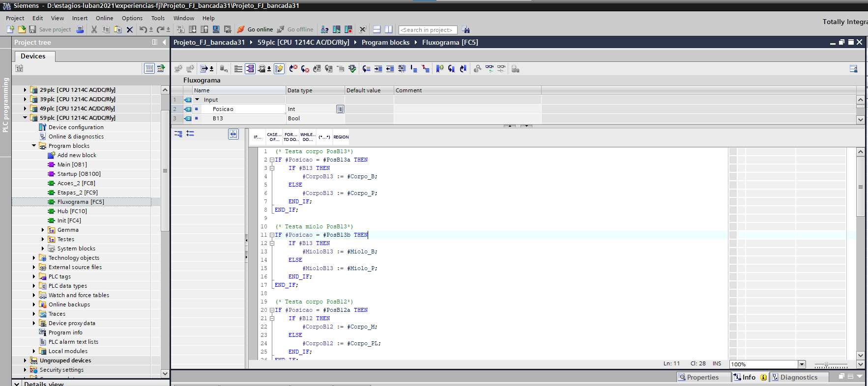
Task: Click the Outdent text icon
Action: pyautogui.click(x=390, y=69)
